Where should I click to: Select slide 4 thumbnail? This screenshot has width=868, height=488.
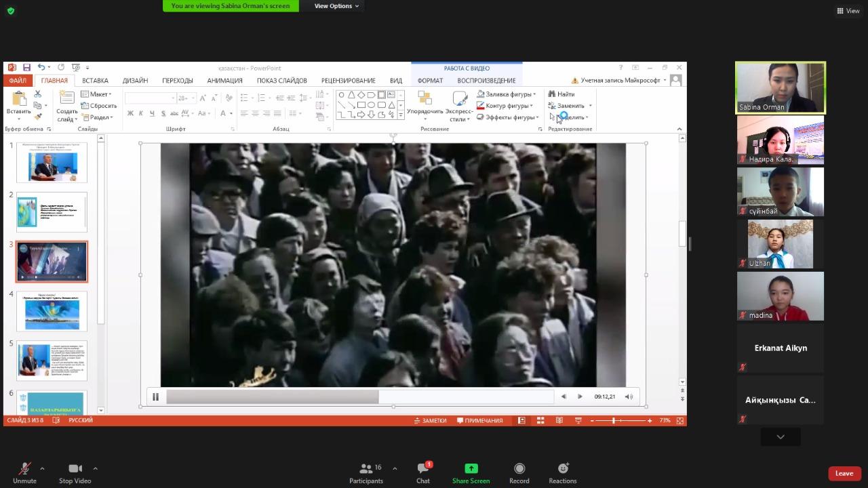(x=52, y=312)
